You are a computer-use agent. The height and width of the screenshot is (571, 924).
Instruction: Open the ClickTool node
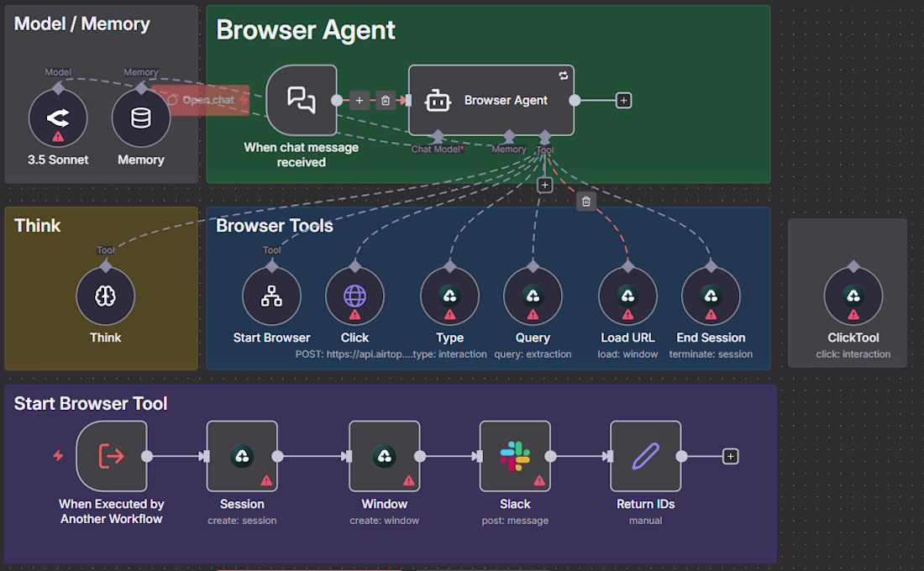[853, 296]
